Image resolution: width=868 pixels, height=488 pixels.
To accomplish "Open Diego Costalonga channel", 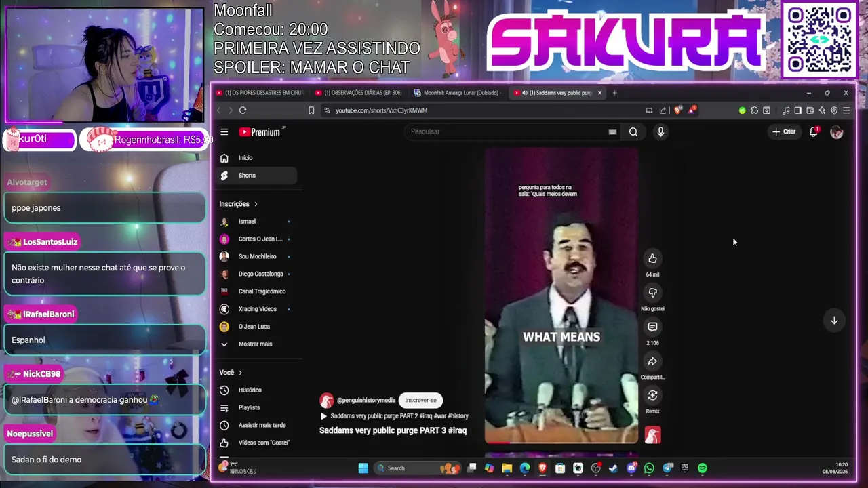I will [x=258, y=274].
